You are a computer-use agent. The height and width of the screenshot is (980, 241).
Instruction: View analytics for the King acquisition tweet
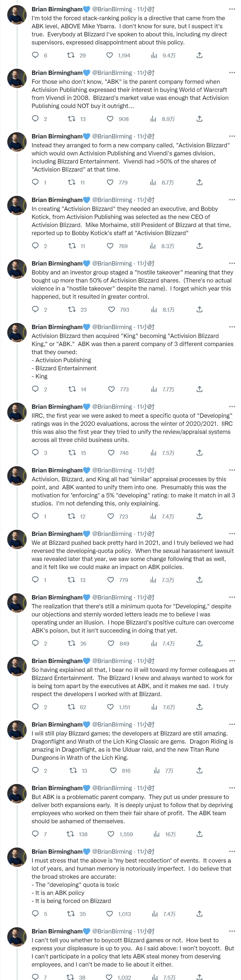coord(154,389)
